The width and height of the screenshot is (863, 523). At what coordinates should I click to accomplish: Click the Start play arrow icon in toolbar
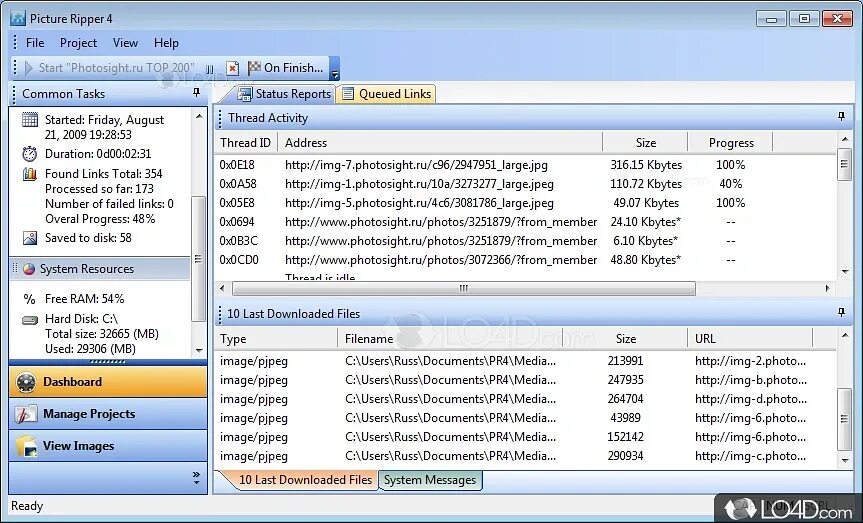pyautogui.click(x=29, y=68)
